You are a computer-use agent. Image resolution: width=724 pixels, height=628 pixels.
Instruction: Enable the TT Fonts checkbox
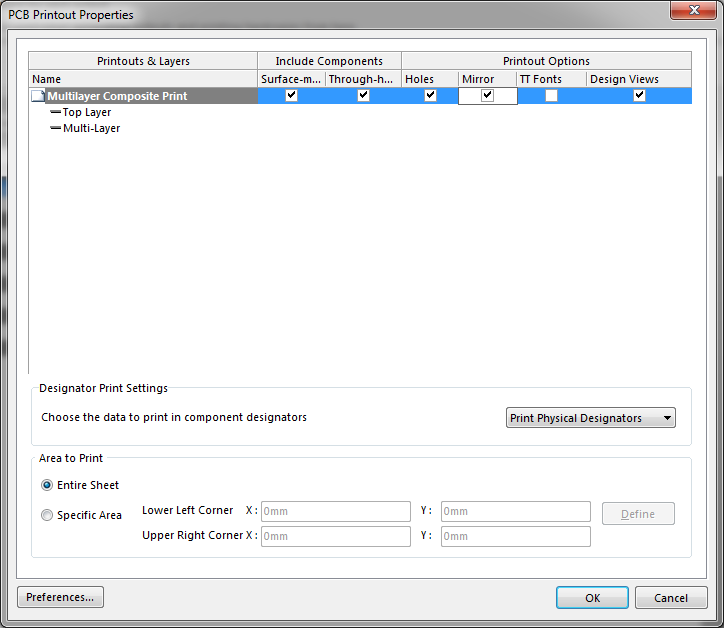[551, 96]
